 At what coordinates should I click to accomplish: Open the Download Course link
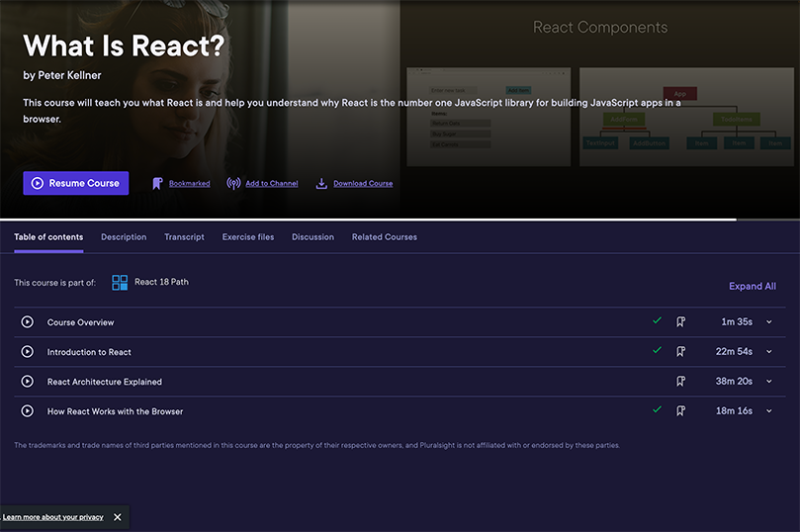tap(363, 184)
